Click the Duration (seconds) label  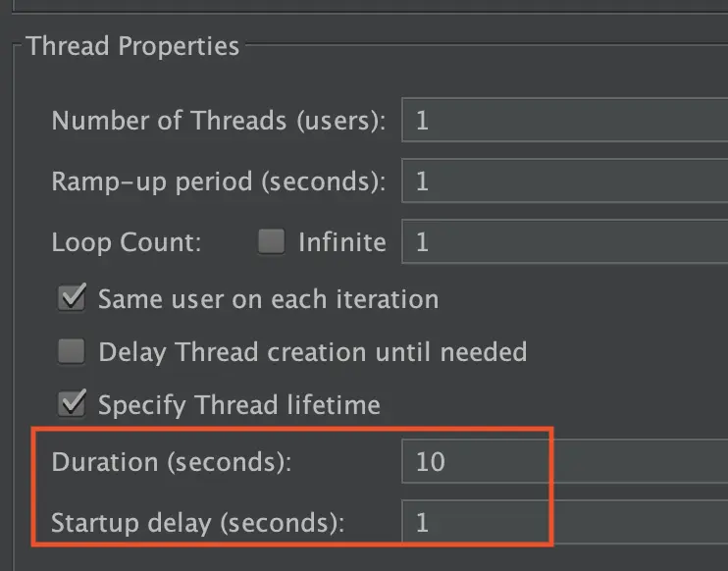coord(172,462)
